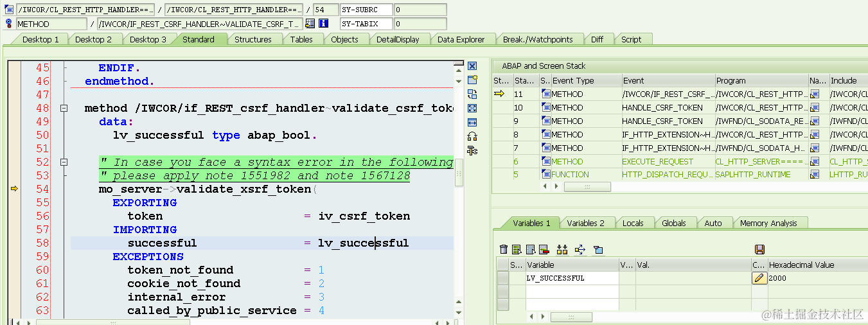Click the program icon left of first header field
Screen dimensions: 868x325
9,10
